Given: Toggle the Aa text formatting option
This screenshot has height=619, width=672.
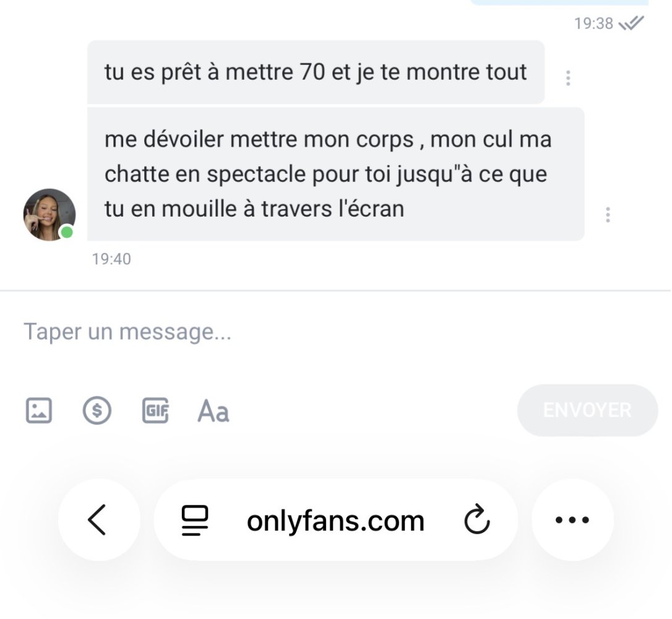Looking at the screenshot, I should point(213,411).
